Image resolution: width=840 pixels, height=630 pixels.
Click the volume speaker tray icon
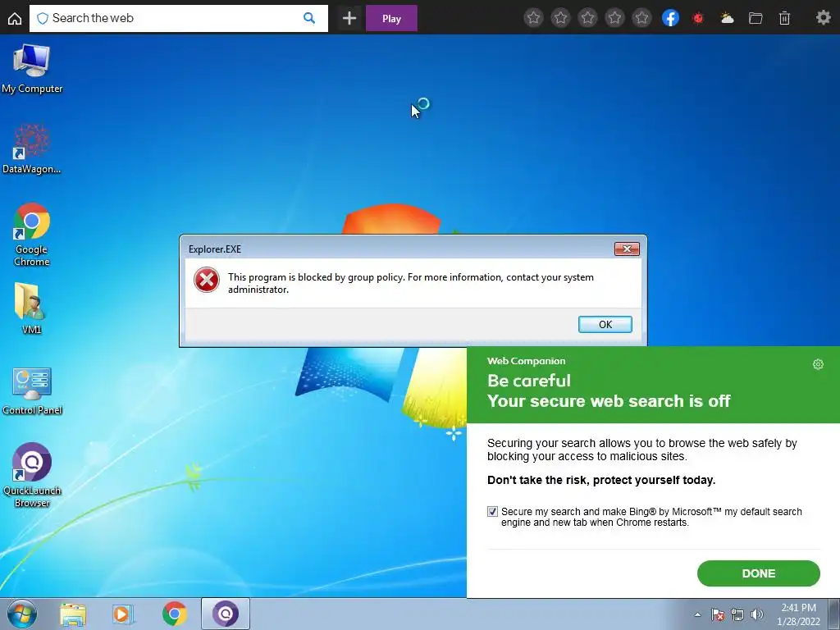pyautogui.click(x=757, y=614)
